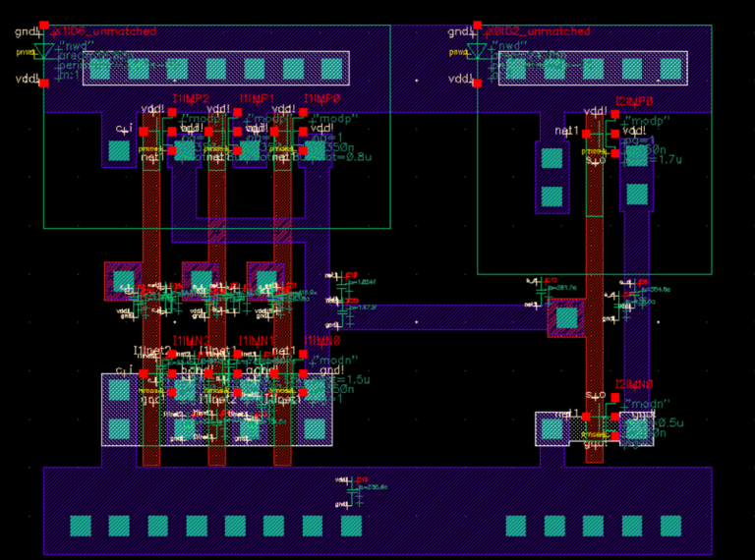Click the net1 label beside I2|MP0

(565, 131)
